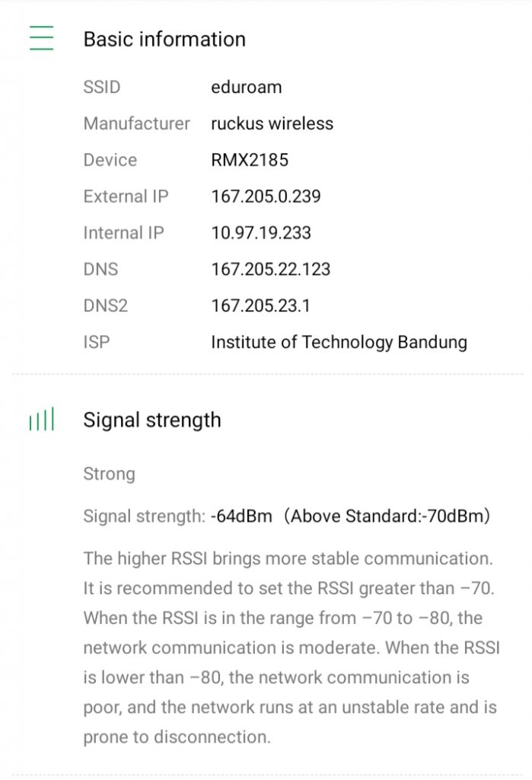532x780 pixels.
Task: Tap the DNS2 address 167.205.23.1
Action: [x=261, y=306]
